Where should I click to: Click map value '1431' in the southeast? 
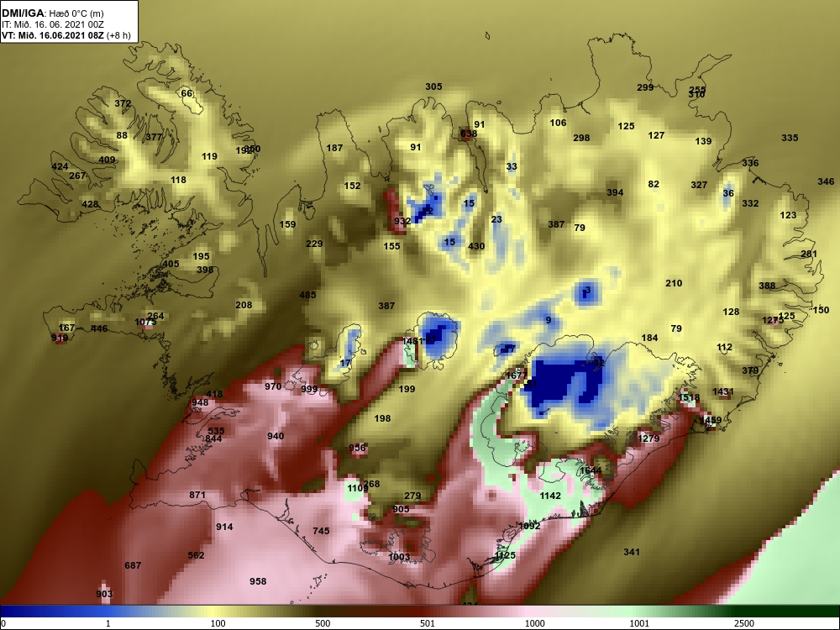(x=723, y=392)
